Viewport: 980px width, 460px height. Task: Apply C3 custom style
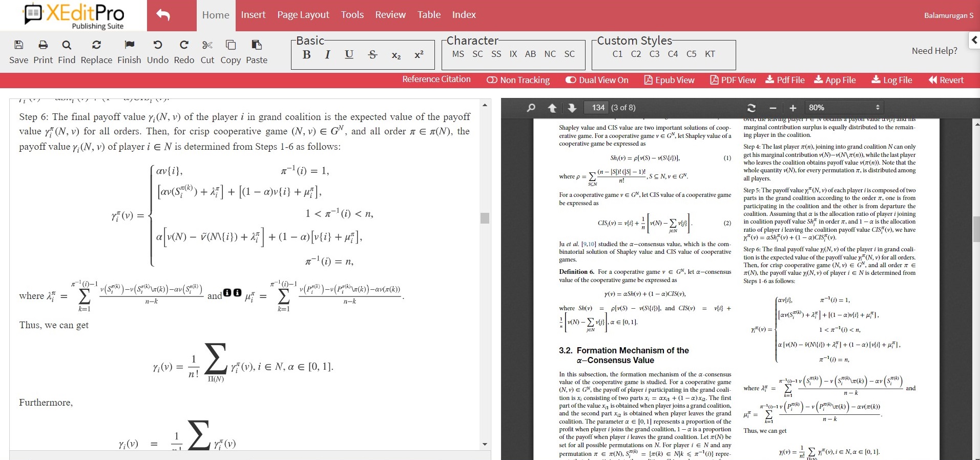pos(654,54)
